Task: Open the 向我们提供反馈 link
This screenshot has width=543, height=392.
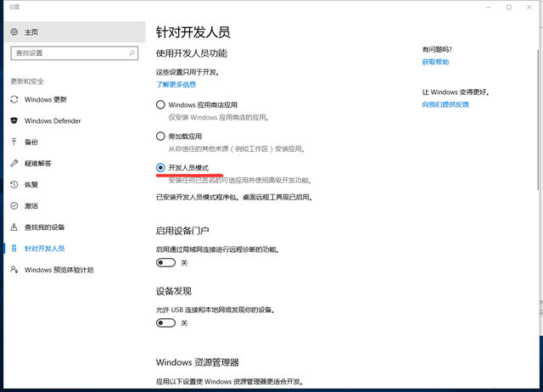Action: point(445,104)
